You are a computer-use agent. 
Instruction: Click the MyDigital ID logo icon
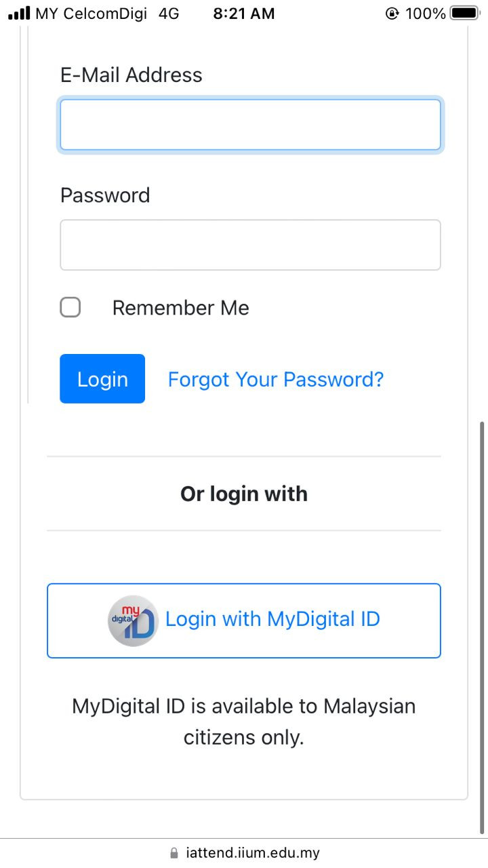pos(133,620)
